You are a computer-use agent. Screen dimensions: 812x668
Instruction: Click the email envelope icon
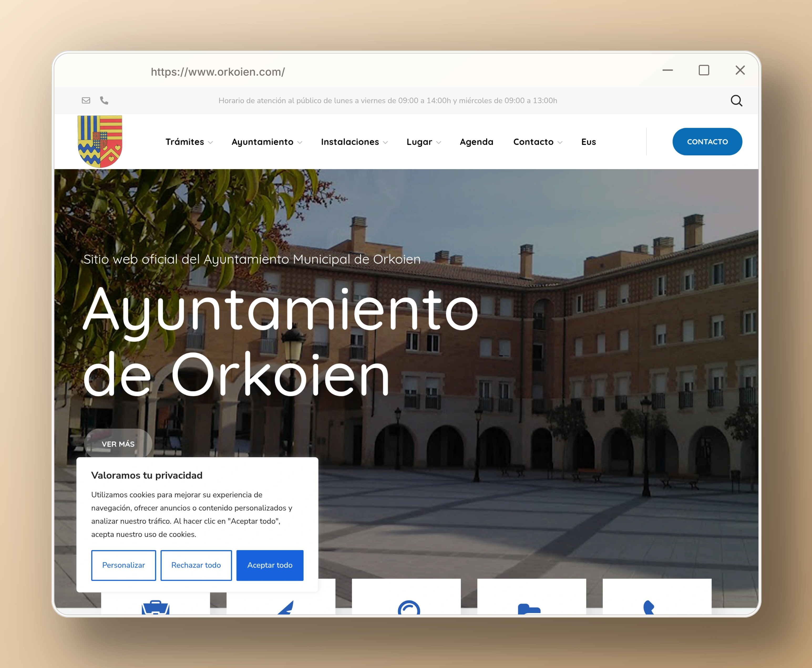86,100
